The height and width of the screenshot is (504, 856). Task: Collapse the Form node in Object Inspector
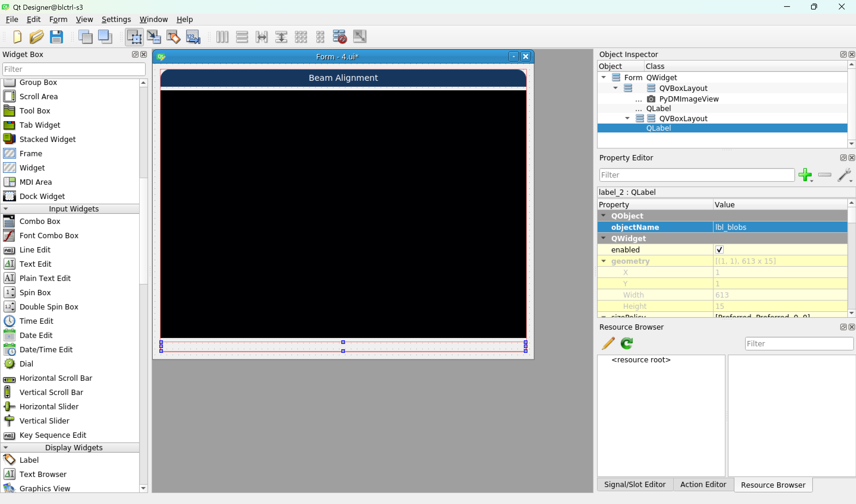point(604,78)
